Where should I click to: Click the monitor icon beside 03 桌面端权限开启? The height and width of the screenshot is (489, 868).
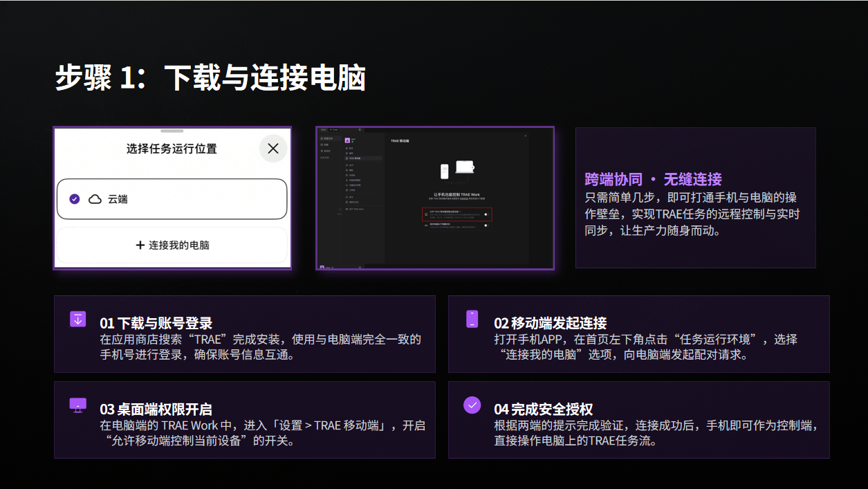tap(77, 405)
